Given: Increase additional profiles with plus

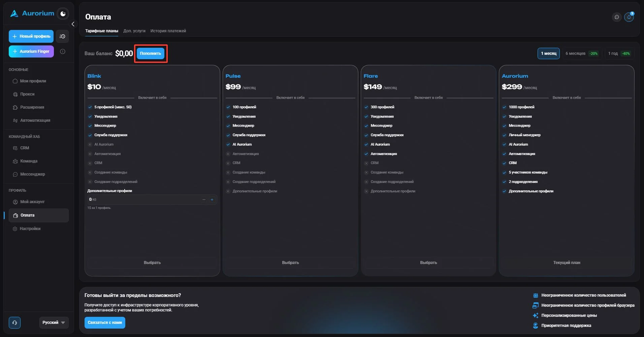Looking at the screenshot, I should point(212,200).
